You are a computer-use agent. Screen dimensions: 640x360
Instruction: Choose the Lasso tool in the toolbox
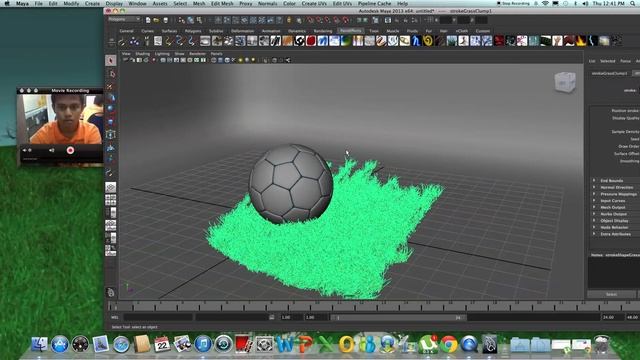point(111,74)
